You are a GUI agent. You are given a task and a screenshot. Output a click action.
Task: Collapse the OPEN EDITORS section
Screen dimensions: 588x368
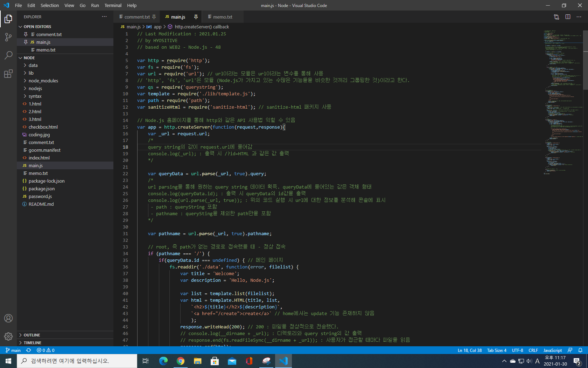65,27
